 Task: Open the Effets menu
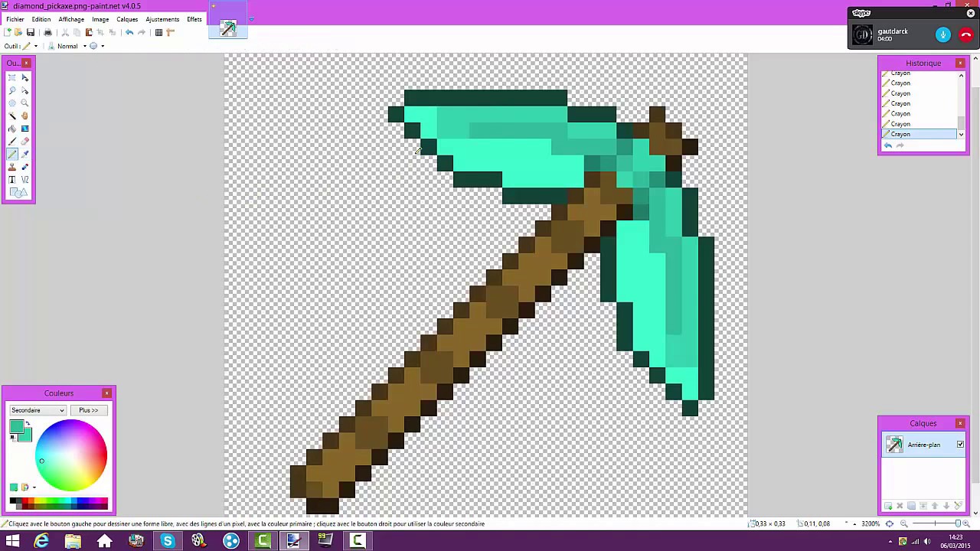194,19
